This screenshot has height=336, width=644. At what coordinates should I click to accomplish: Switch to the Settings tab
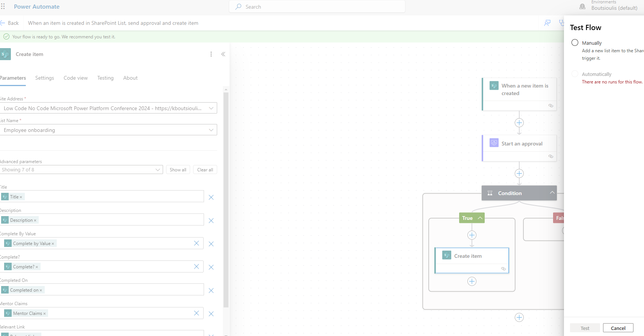[45, 78]
